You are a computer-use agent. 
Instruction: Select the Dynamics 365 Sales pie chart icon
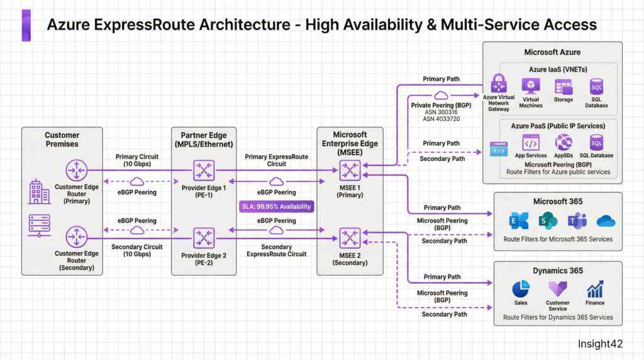click(520, 290)
